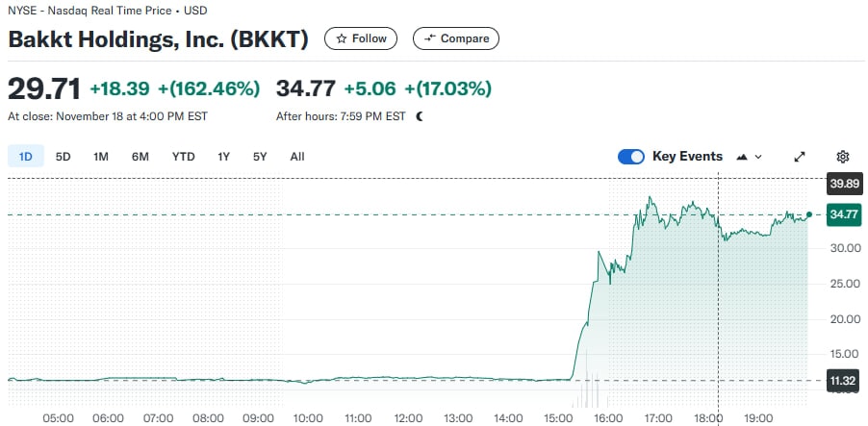Click the green 34.77 price tag
The height and width of the screenshot is (426, 868).
click(x=844, y=214)
